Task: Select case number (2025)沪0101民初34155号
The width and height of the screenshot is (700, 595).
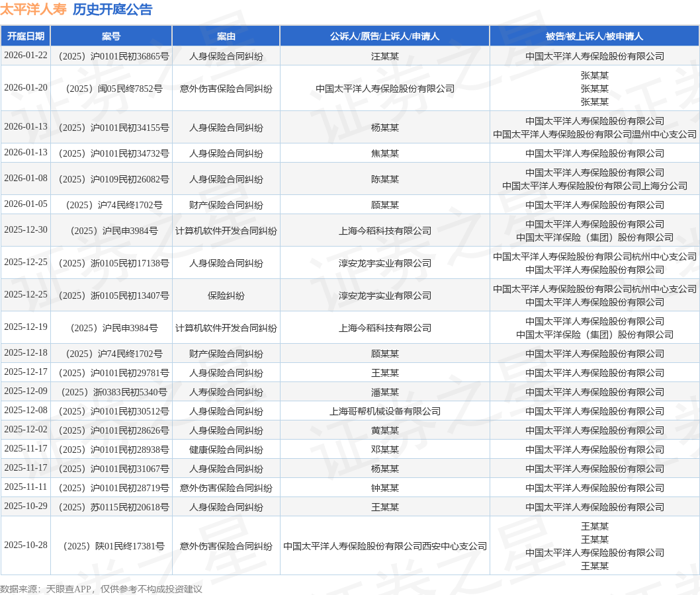Action: tap(114, 128)
